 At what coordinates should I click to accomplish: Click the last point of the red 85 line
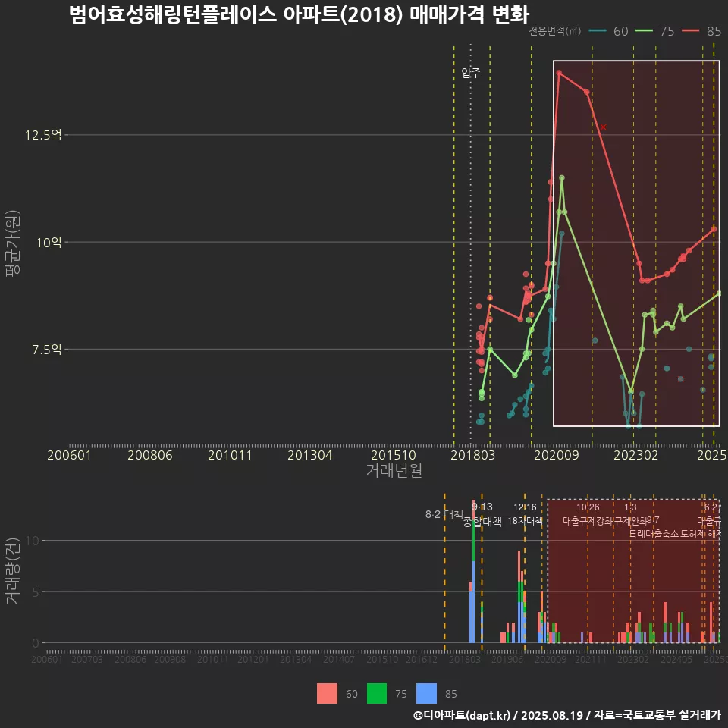pyautogui.click(x=714, y=229)
